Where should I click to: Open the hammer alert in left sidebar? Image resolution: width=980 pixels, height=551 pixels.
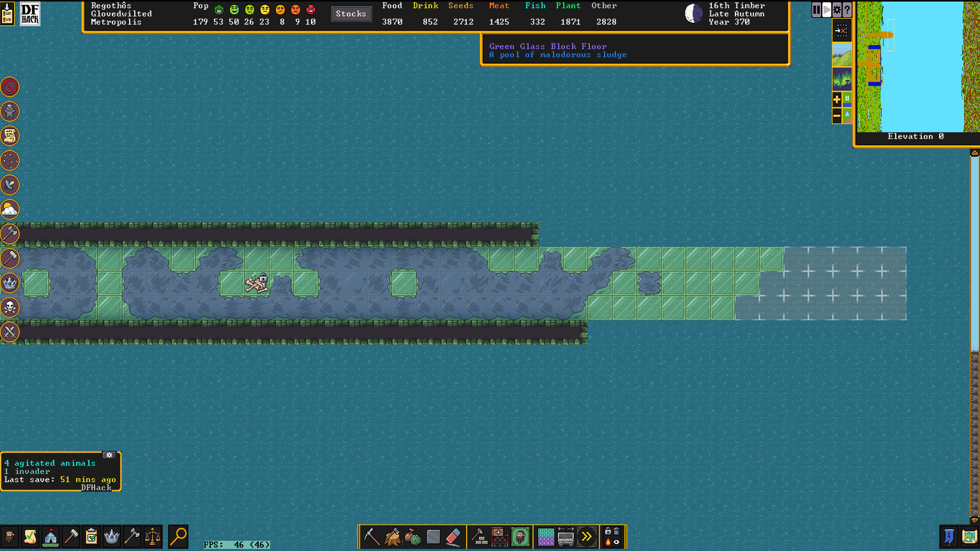click(x=10, y=258)
